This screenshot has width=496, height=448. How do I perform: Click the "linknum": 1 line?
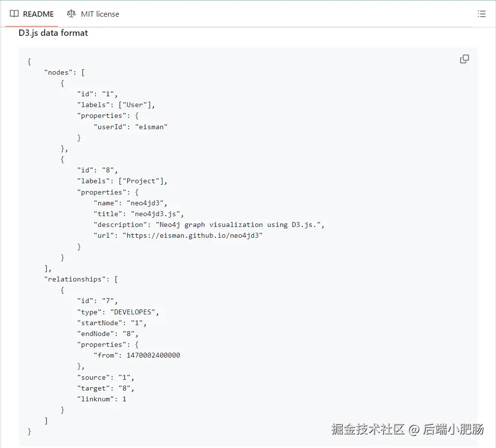point(102,399)
